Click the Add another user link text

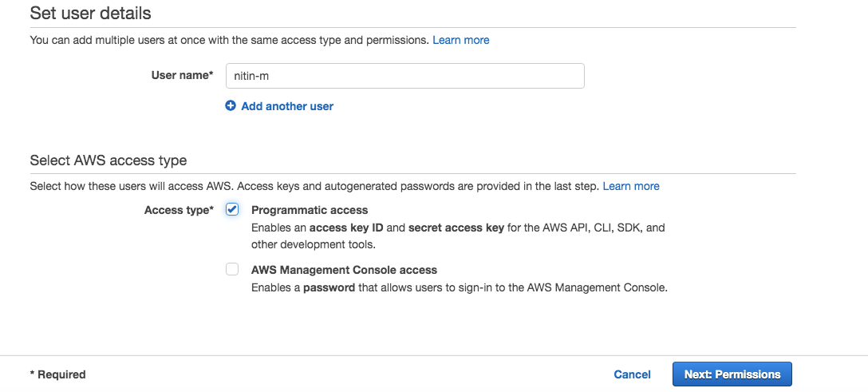(287, 106)
